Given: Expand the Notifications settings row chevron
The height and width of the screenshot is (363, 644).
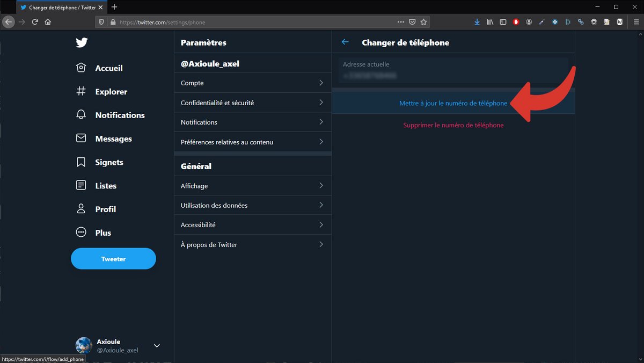Looking at the screenshot, I should click(x=321, y=122).
